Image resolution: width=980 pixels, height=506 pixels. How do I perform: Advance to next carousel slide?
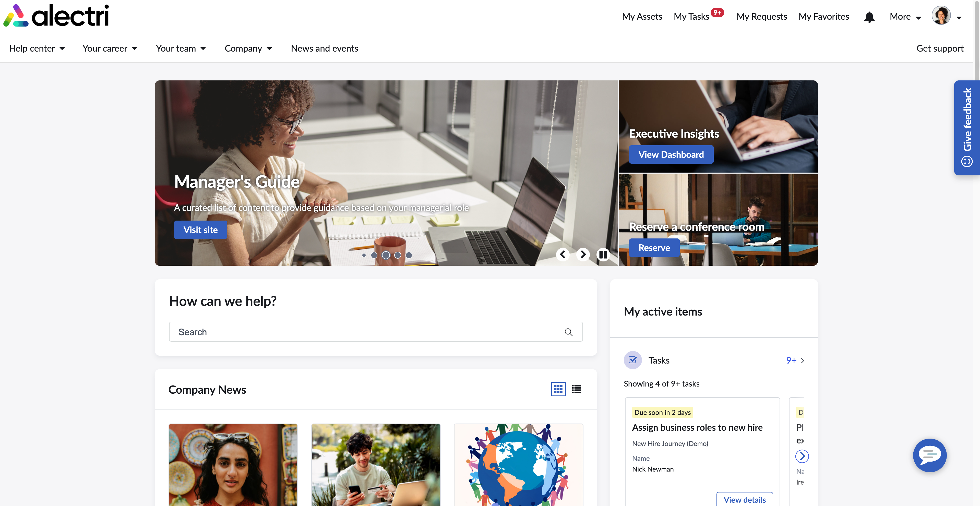pyautogui.click(x=583, y=254)
